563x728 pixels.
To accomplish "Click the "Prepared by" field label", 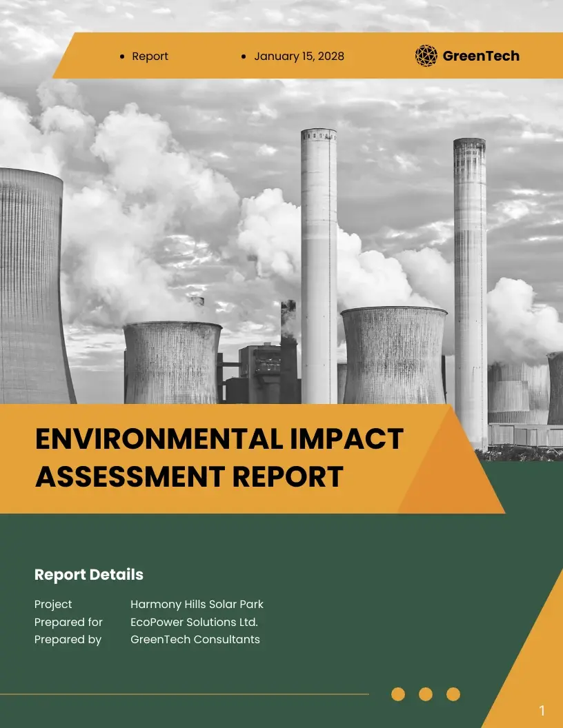I will [68, 640].
